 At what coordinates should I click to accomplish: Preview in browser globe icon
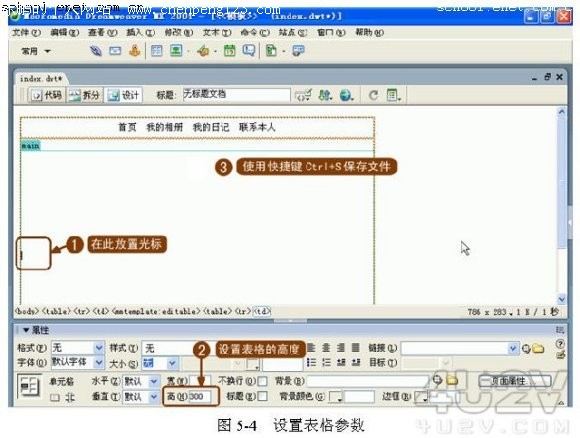click(x=347, y=95)
